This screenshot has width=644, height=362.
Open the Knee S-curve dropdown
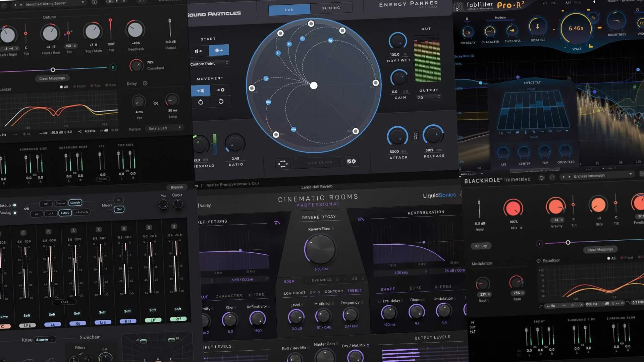(45, 340)
